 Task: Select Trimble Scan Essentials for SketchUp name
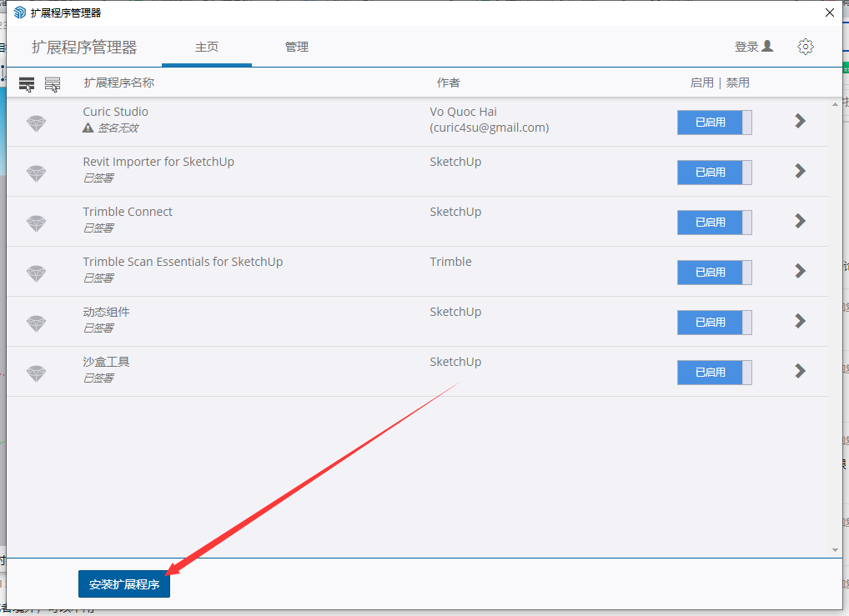(x=183, y=262)
